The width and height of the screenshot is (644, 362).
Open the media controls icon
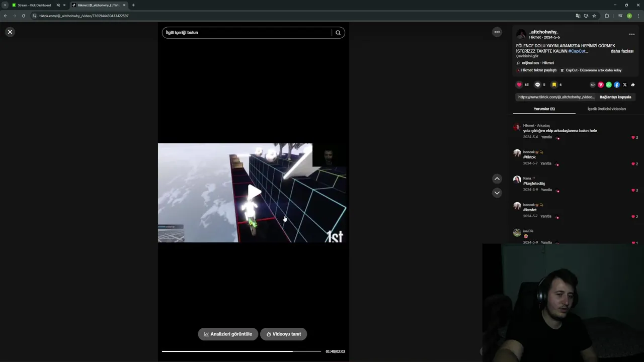[x=620, y=16]
